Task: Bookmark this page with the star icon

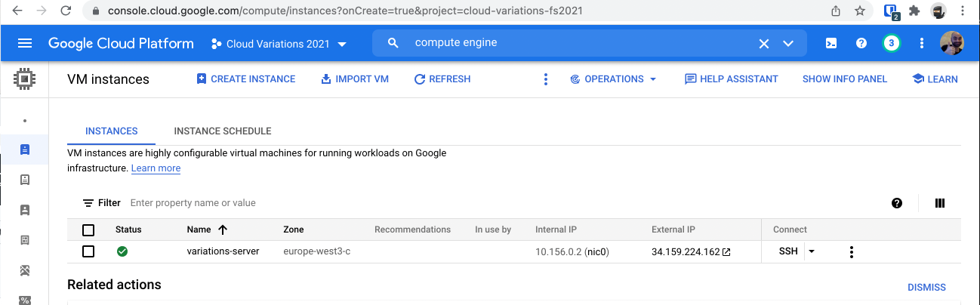Action: (859, 11)
